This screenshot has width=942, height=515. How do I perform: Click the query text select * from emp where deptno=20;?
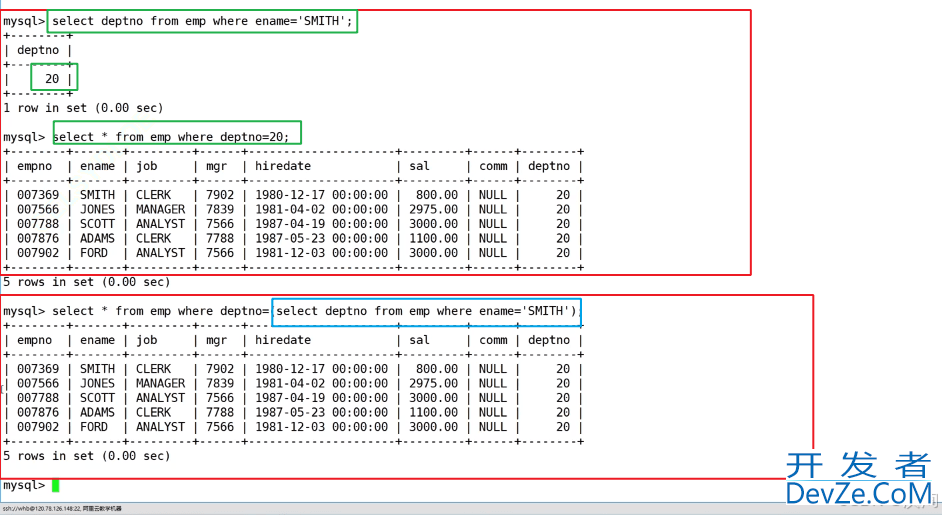[171, 137]
